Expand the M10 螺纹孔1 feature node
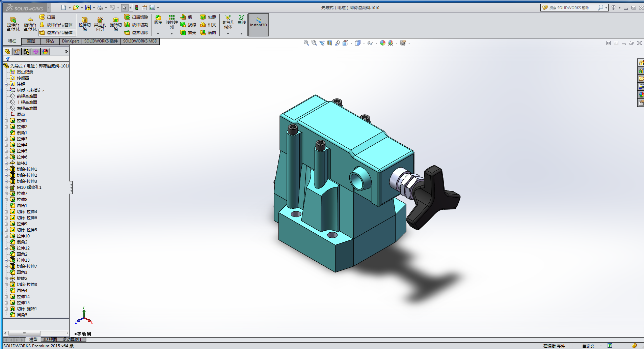The height and width of the screenshot is (349, 644). [6, 187]
